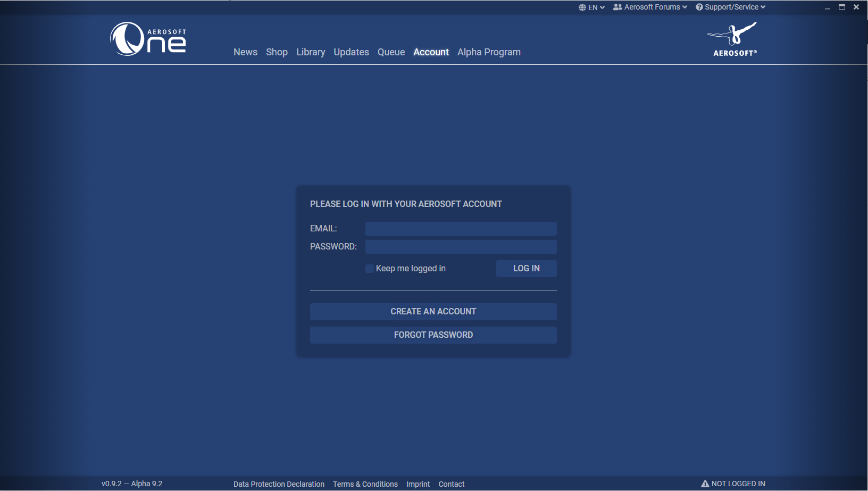Expand the EN language dropdown
The height and width of the screenshot is (491, 868).
click(x=592, y=7)
